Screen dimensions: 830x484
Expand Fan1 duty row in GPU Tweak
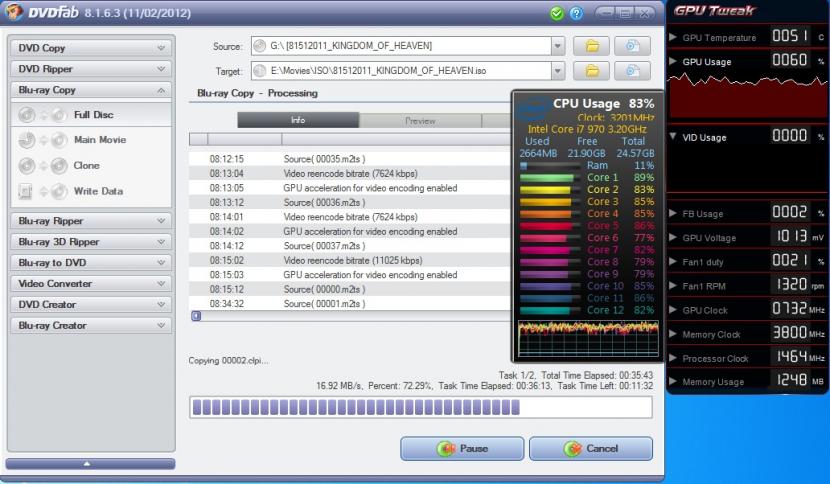673,262
